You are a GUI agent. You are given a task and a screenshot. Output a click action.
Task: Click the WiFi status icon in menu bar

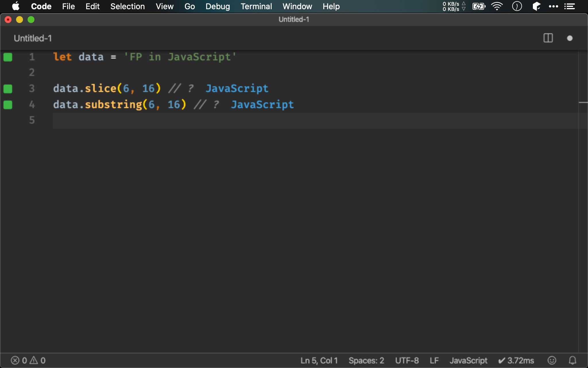coord(497,6)
